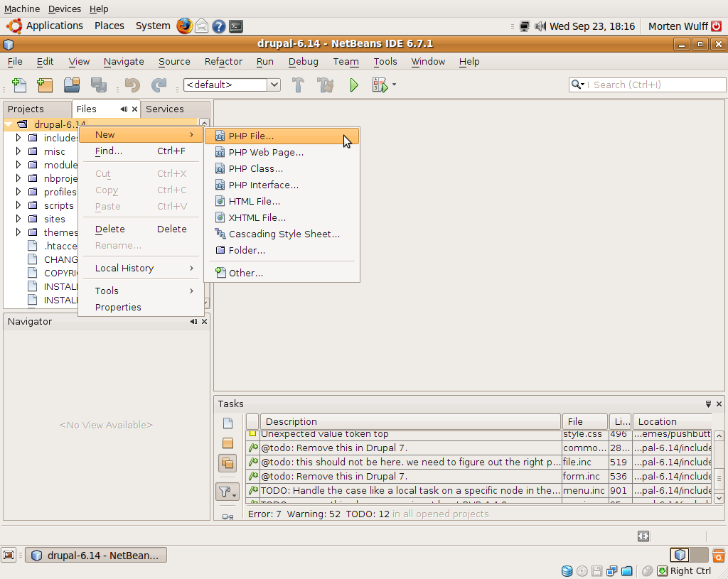Close the Tasks panel

719,404
